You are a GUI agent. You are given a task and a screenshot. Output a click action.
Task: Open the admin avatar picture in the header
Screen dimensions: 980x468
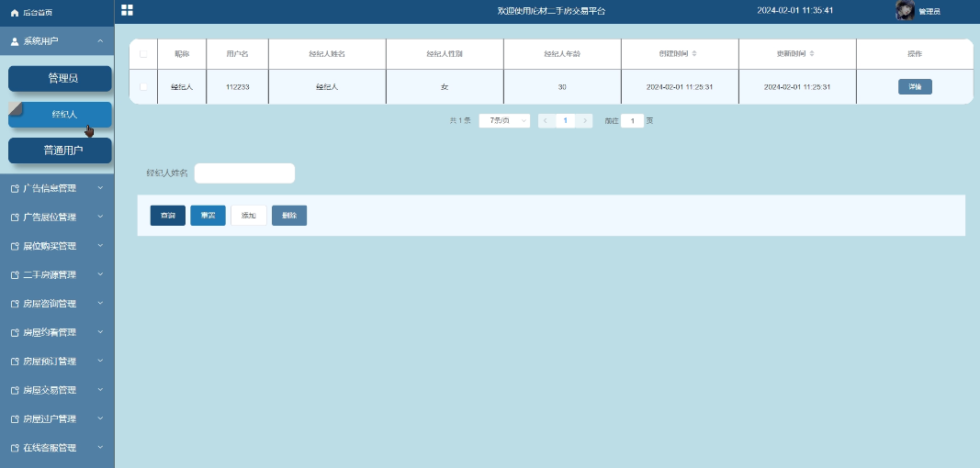click(x=905, y=11)
